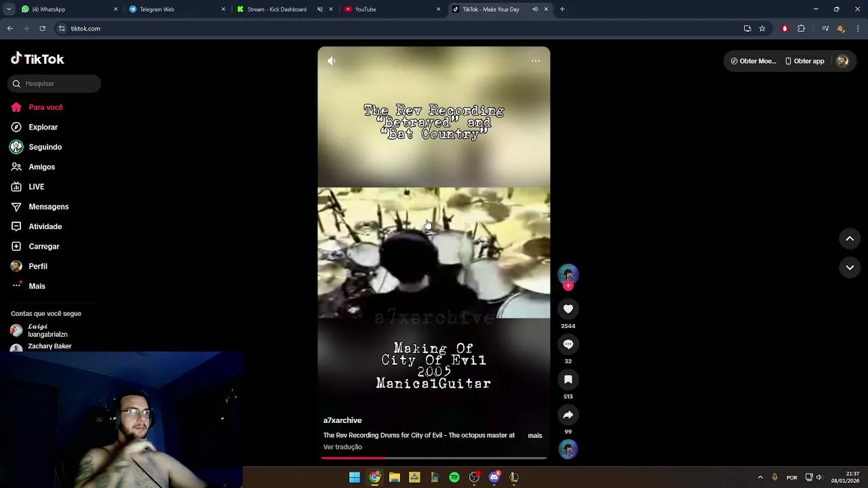The height and width of the screenshot is (488, 868).
Task: Mute the TikTok tab audio icon
Action: point(535,9)
